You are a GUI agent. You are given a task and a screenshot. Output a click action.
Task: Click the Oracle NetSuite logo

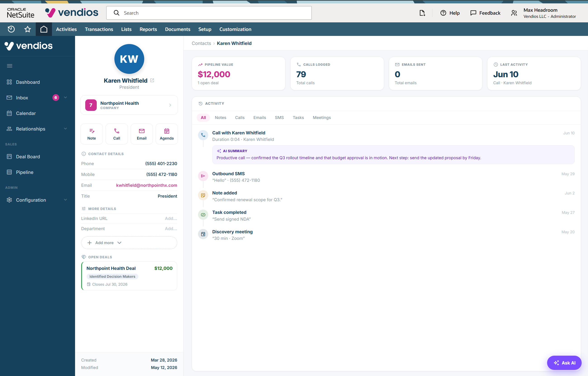coord(21,13)
